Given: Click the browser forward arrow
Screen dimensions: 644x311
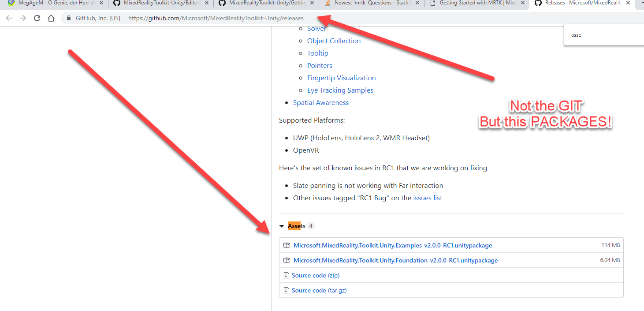Looking at the screenshot, I should tap(23, 19).
